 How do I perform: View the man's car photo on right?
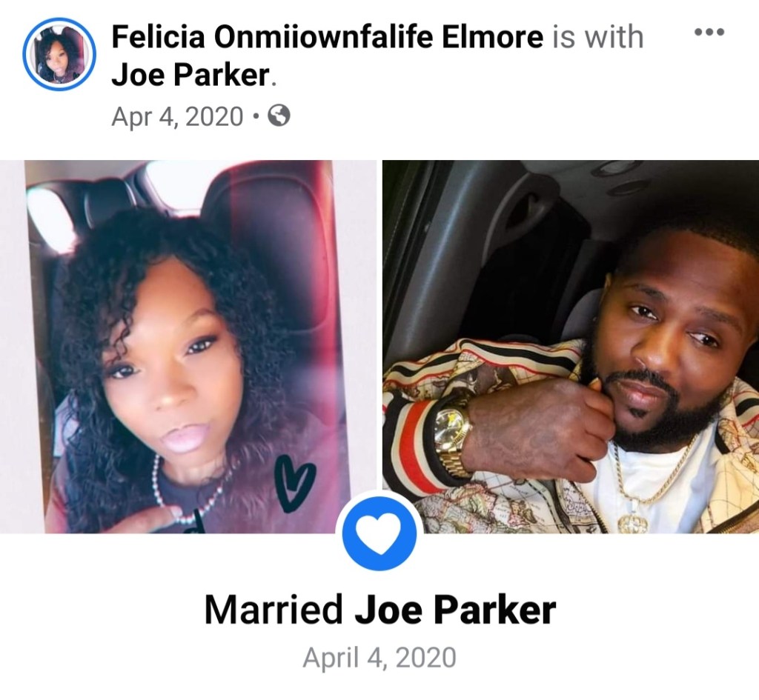point(571,347)
